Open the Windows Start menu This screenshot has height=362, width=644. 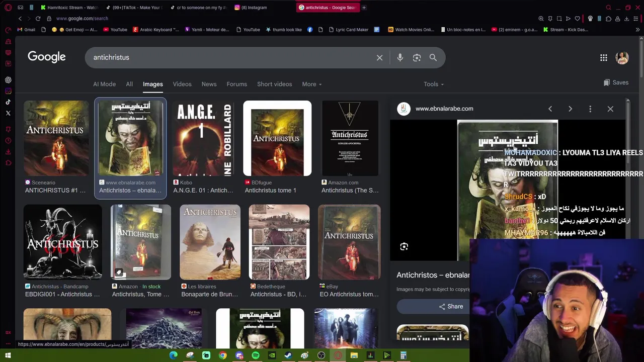(x=8, y=355)
